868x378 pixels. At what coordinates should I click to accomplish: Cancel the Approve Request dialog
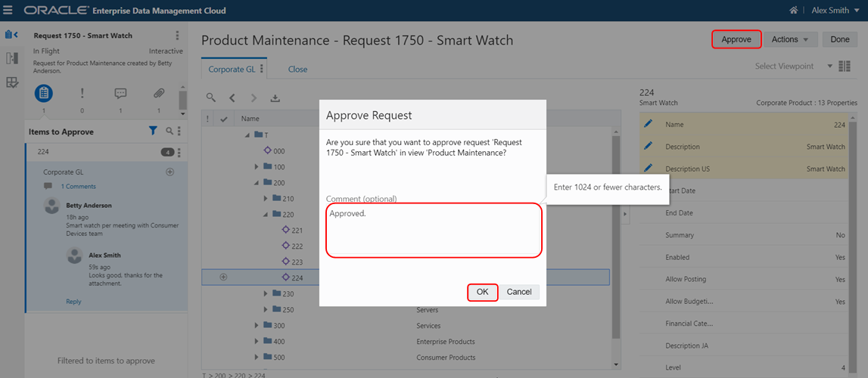[x=519, y=292]
